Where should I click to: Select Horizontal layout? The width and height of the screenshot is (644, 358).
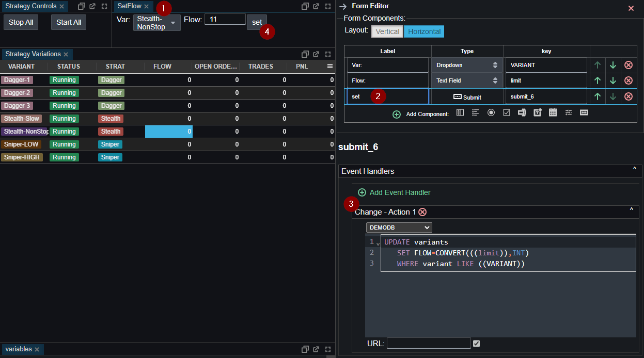click(424, 31)
